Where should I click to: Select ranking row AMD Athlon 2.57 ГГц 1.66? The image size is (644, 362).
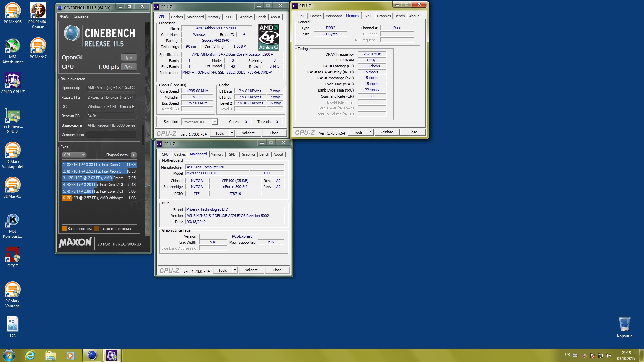coord(99,198)
